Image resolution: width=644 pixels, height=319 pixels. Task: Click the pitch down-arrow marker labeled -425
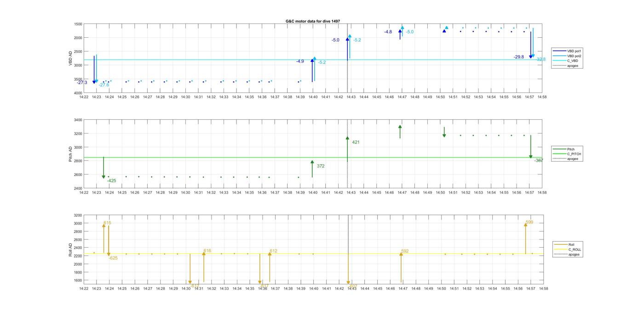103,168
